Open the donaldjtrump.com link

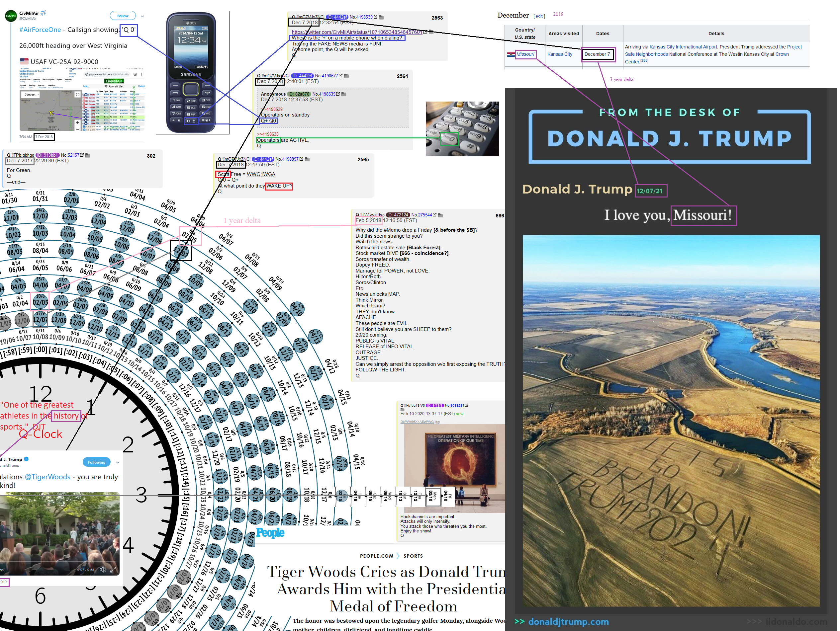click(568, 621)
